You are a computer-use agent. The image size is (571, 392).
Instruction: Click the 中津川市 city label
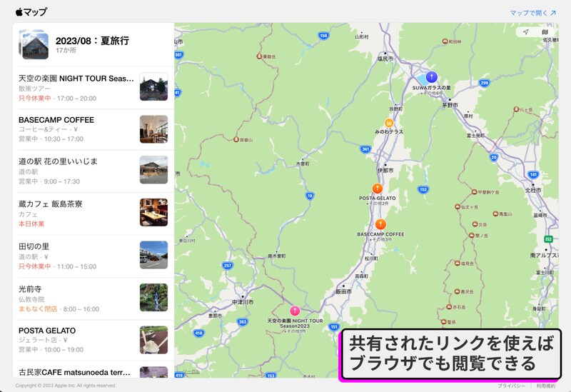[243, 302]
